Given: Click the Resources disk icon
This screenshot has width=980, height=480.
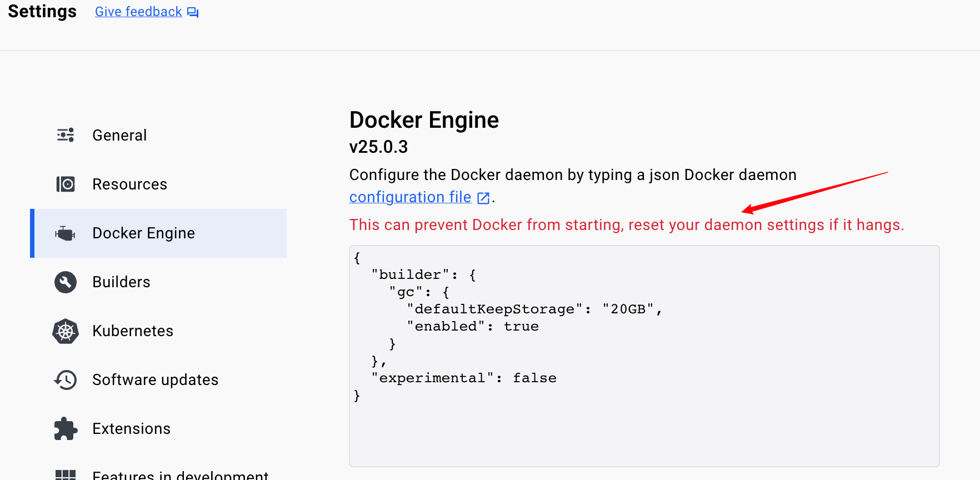Looking at the screenshot, I should tap(66, 184).
